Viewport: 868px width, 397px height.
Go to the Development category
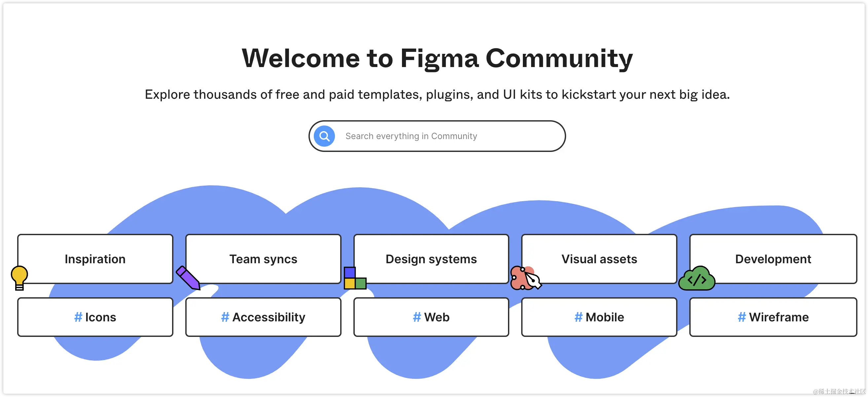point(773,259)
